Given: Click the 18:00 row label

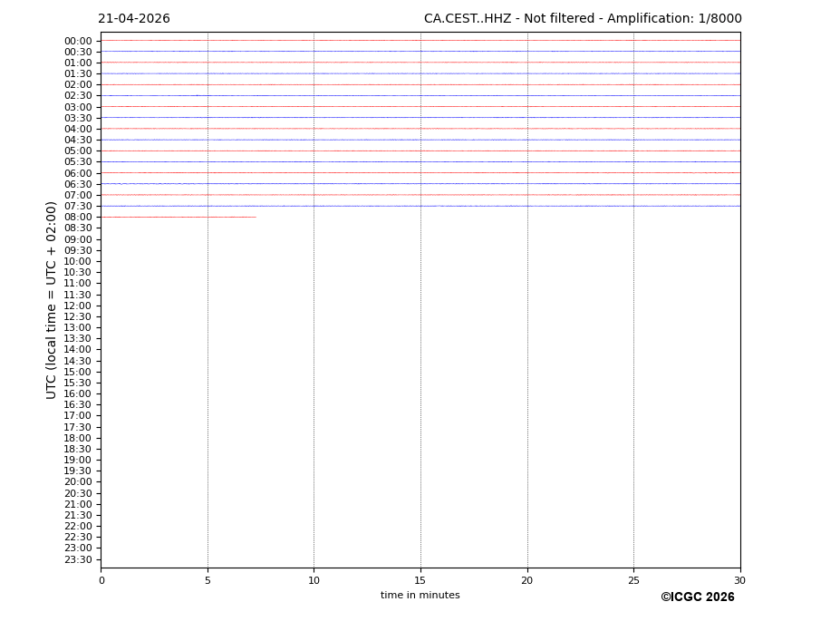Looking at the screenshot, I should point(78,438).
